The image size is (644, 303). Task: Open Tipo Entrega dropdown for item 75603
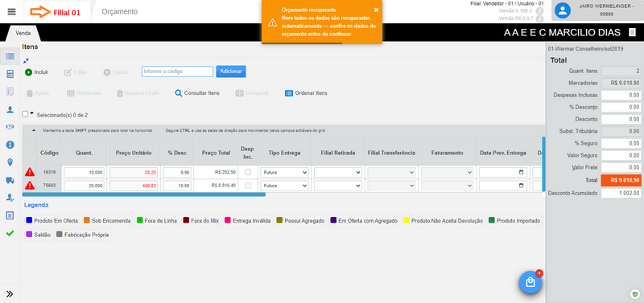pyautogui.click(x=285, y=186)
